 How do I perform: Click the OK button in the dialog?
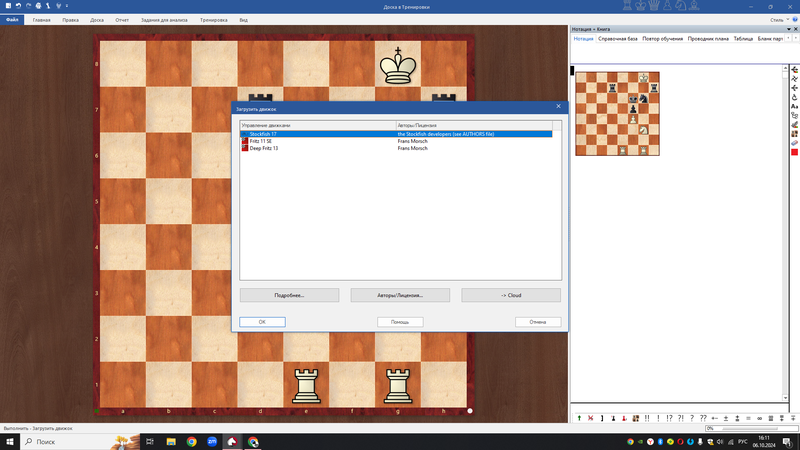click(262, 322)
